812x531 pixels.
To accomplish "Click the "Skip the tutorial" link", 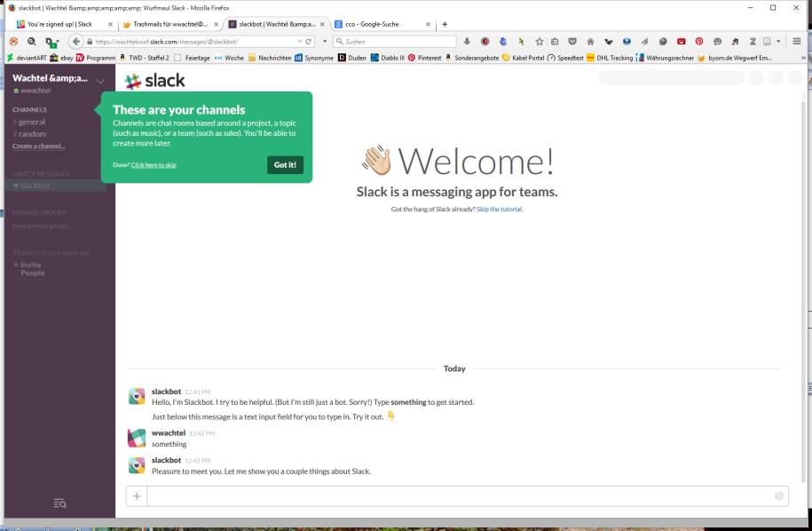I will 500,210.
